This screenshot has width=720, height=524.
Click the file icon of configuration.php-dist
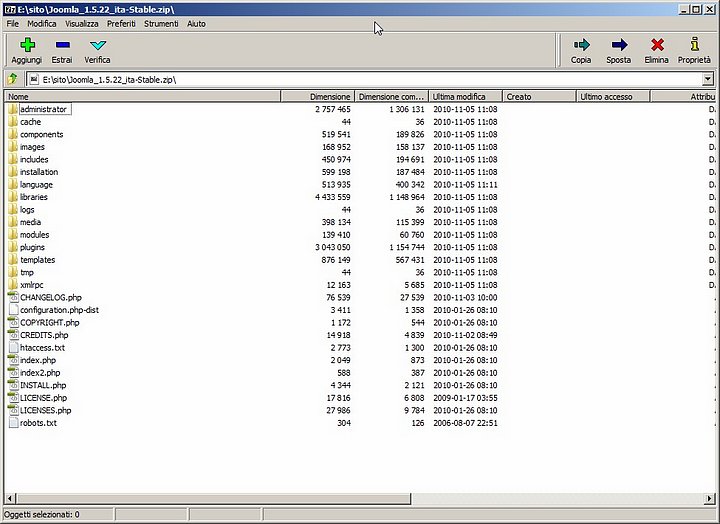click(x=13, y=310)
